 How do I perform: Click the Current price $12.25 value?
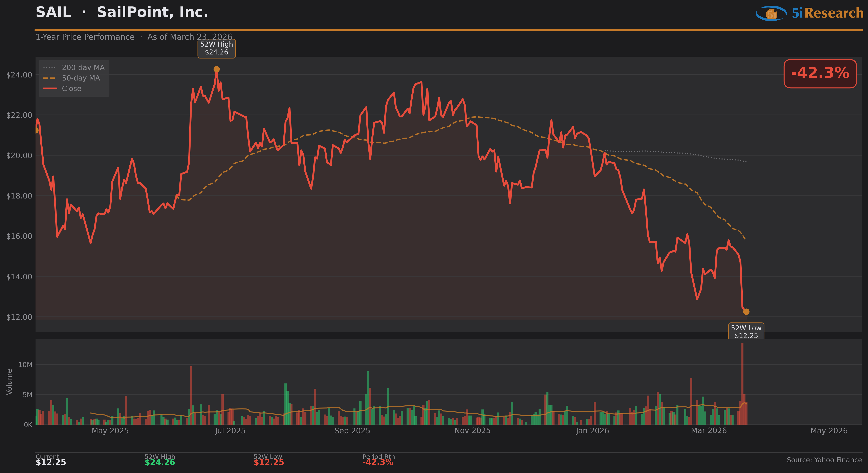[51, 463]
